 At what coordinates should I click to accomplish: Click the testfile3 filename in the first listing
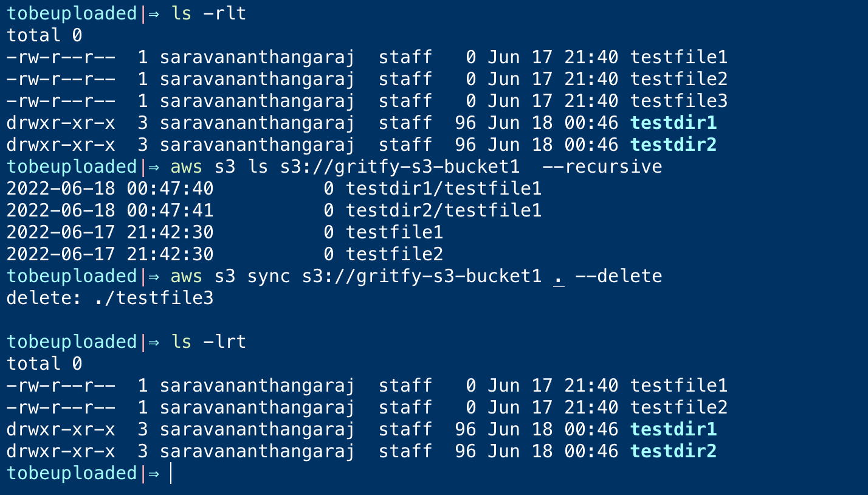click(679, 101)
